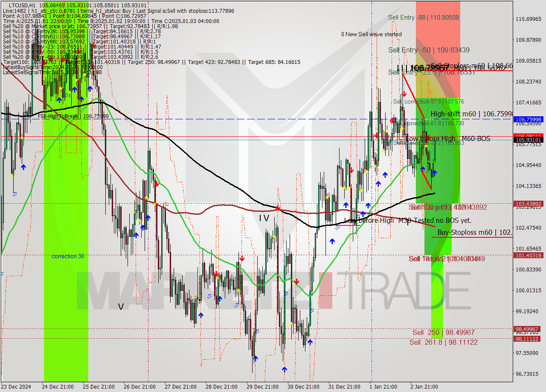Click the black 105.93101 current price tag

(528, 140)
